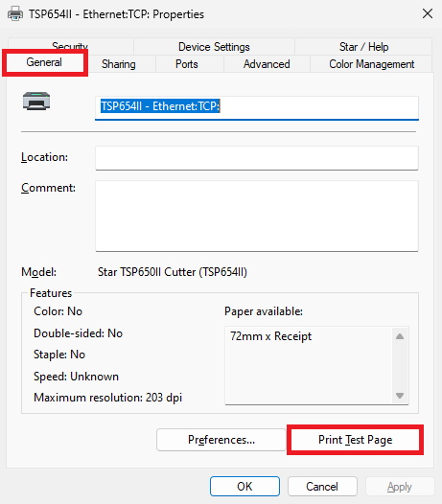442x504 pixels.
Task: Open the Color Management tab
Action: tap(372, 64)
